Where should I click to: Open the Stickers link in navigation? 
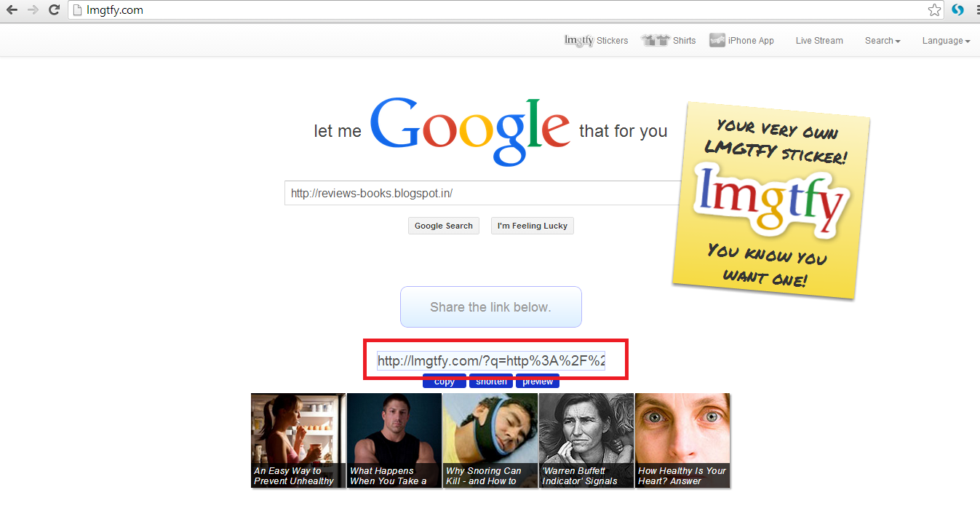[x=613, y=41]
